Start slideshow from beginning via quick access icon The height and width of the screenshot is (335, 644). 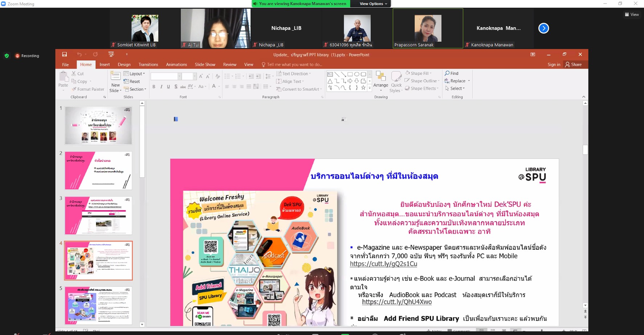[111, 54]
